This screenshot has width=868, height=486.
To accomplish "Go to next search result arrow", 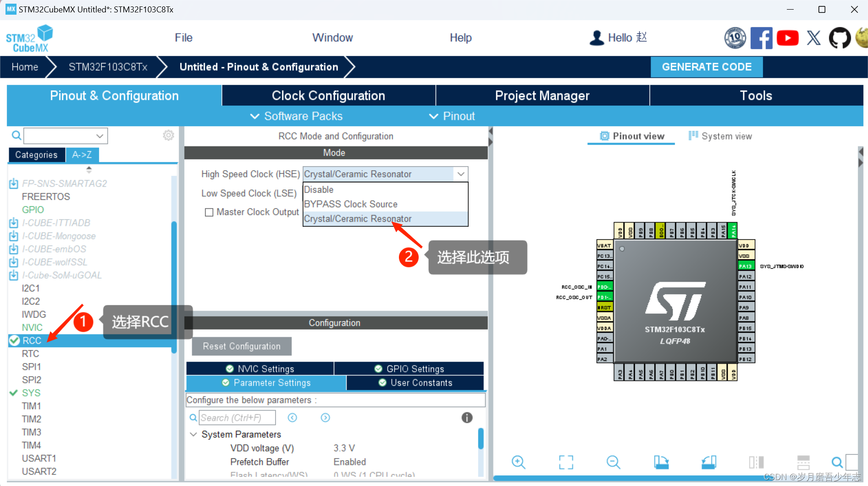I will pos(325,418).
